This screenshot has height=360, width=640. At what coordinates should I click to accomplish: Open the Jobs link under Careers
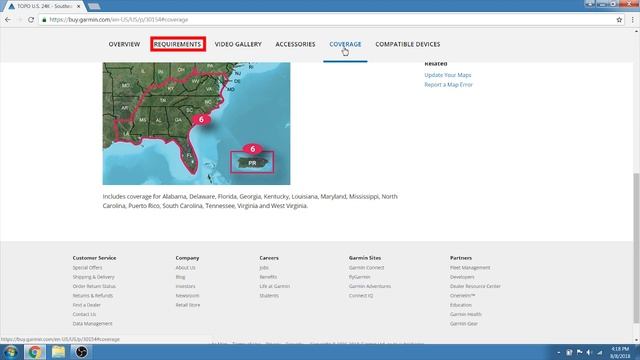tap(264, 268)
